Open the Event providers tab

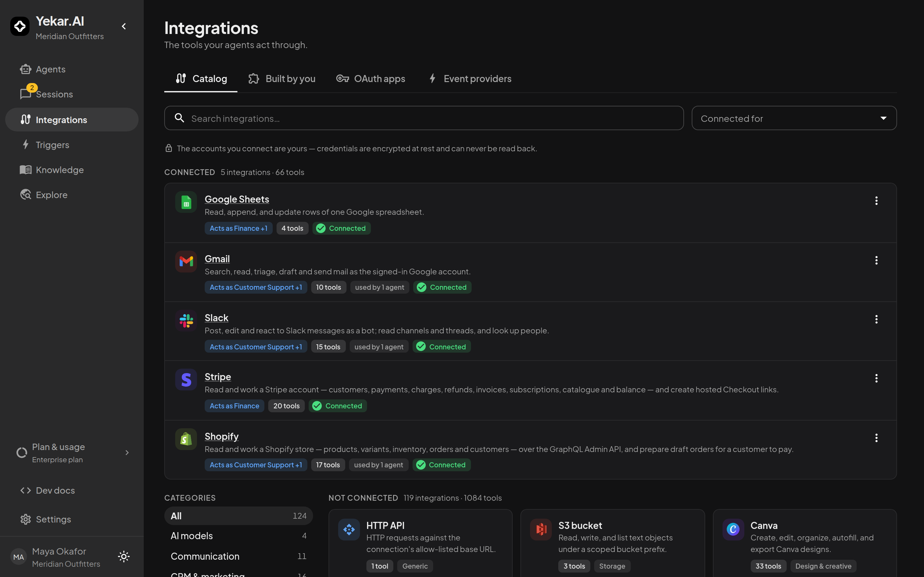click(470, 79)
